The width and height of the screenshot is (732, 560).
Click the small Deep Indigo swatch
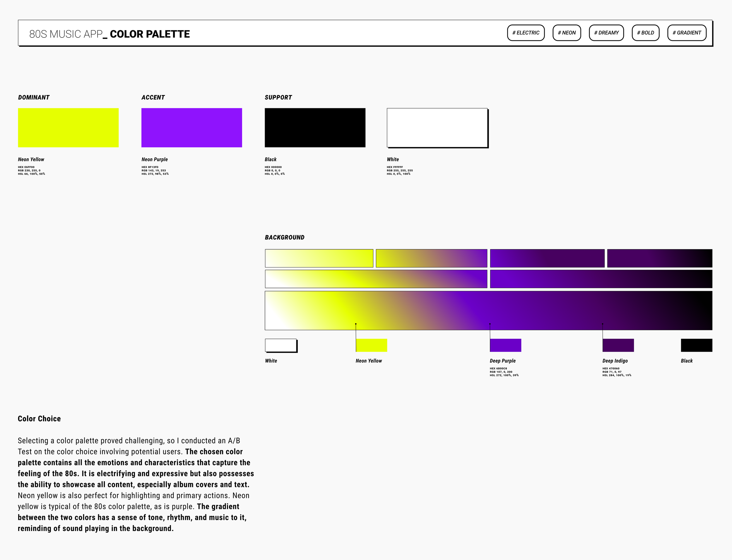[x=618, y=345]
